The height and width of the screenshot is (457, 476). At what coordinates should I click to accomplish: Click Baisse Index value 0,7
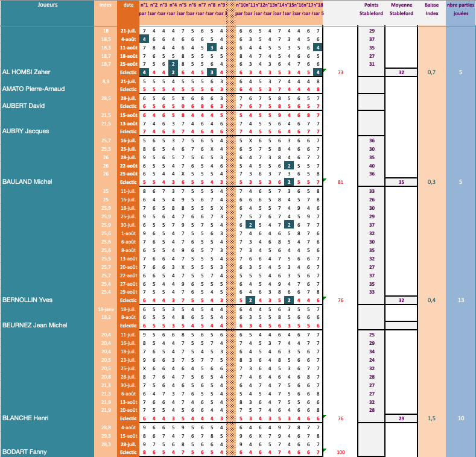click(431, 72)
